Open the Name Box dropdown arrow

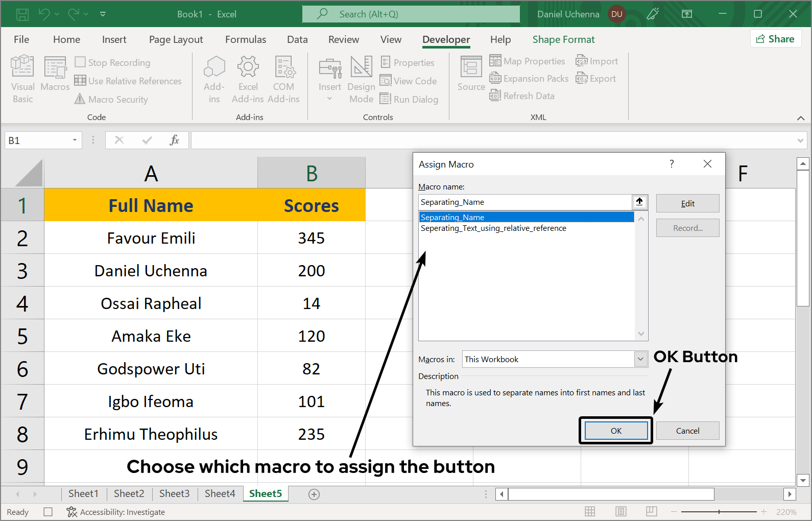(x=75, y=140)
